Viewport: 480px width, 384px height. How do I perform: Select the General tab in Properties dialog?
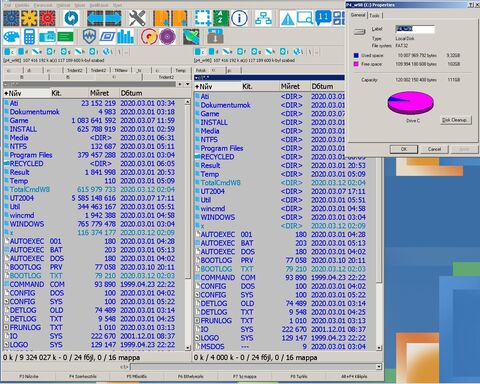click(x=358, y=15)
